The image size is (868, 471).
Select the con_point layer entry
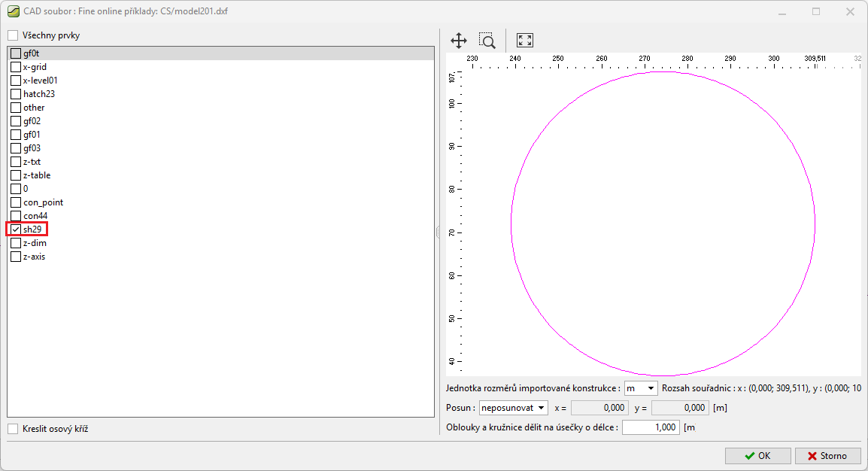tap(43, 202)
